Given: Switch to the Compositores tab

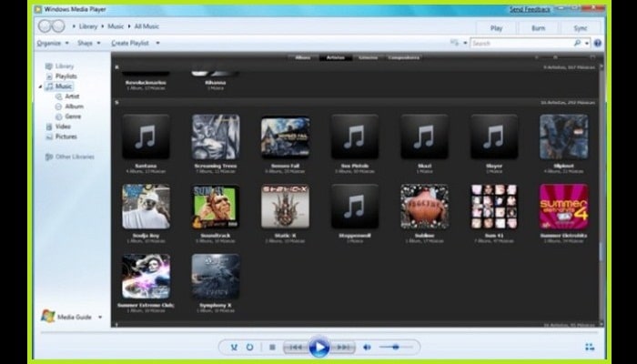Looking at the screenshot, I should click(403, 57).
